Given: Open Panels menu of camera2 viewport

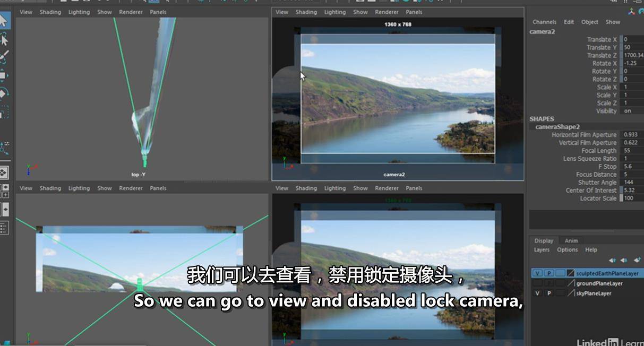Looking at the screenshot, I should 414,12.
